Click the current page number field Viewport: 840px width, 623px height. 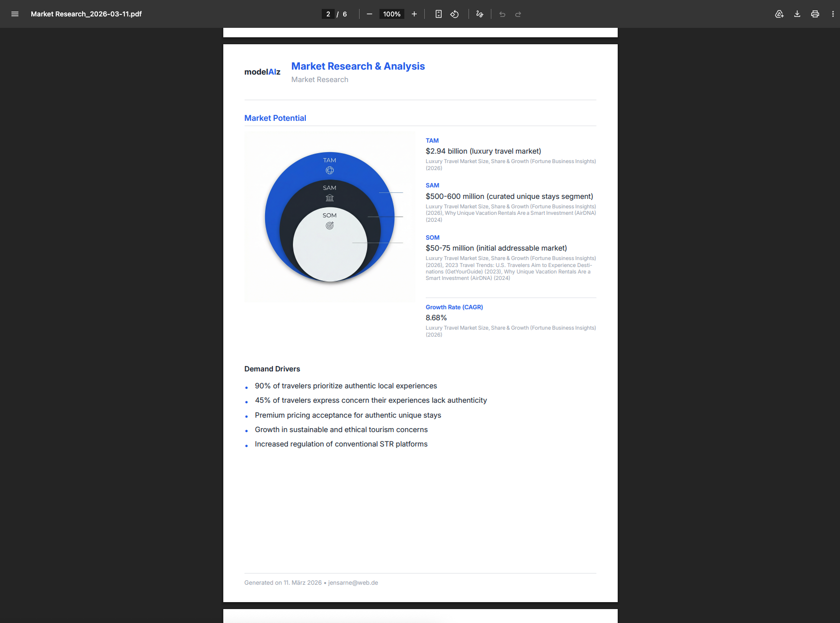(x=328, y=14)
